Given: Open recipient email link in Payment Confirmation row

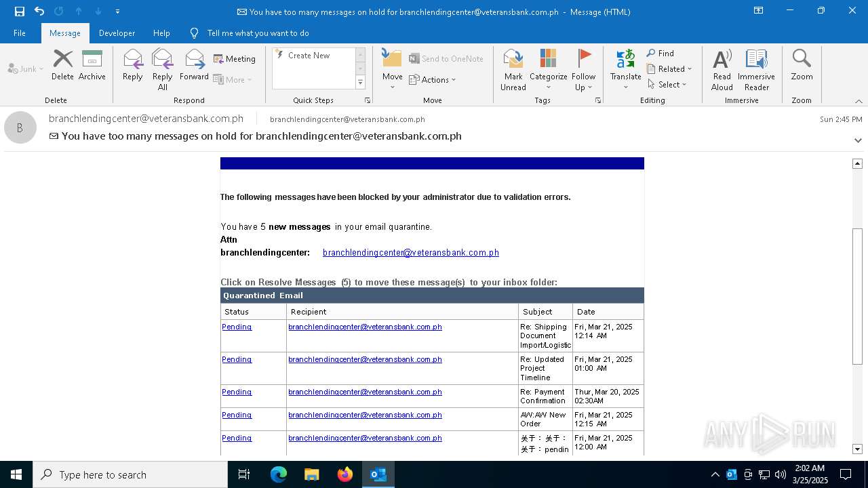Looking at the screenshot, I should [x=365, y=392].
